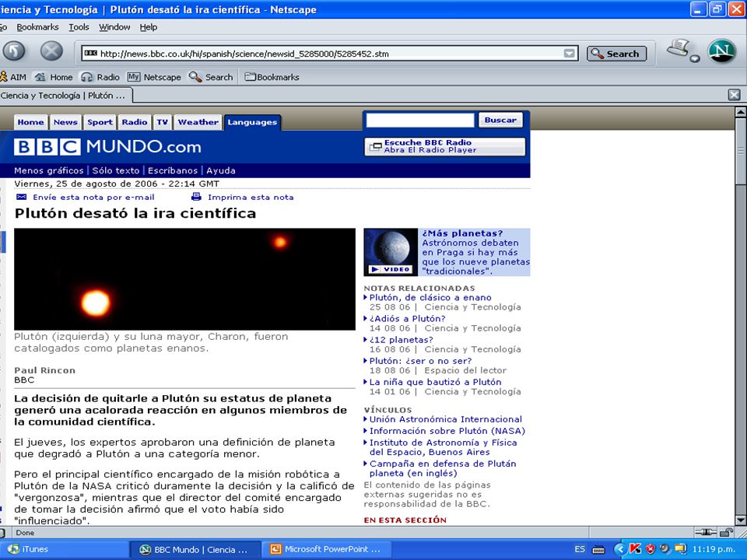Click the vertical scrollbar thumb

pyautogui.click(x=740, y=152)
